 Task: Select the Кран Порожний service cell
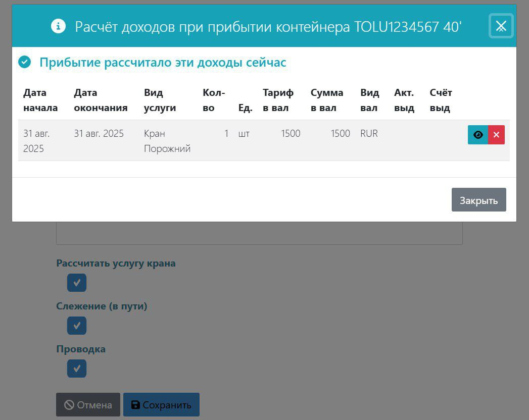coord(167,141)
